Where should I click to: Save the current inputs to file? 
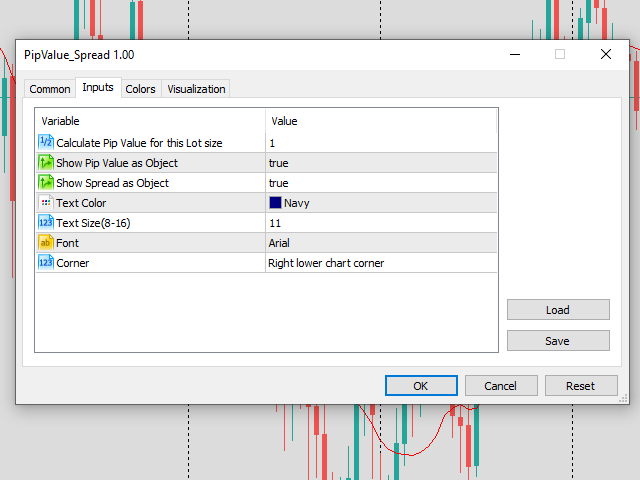(x=558, y=341)
